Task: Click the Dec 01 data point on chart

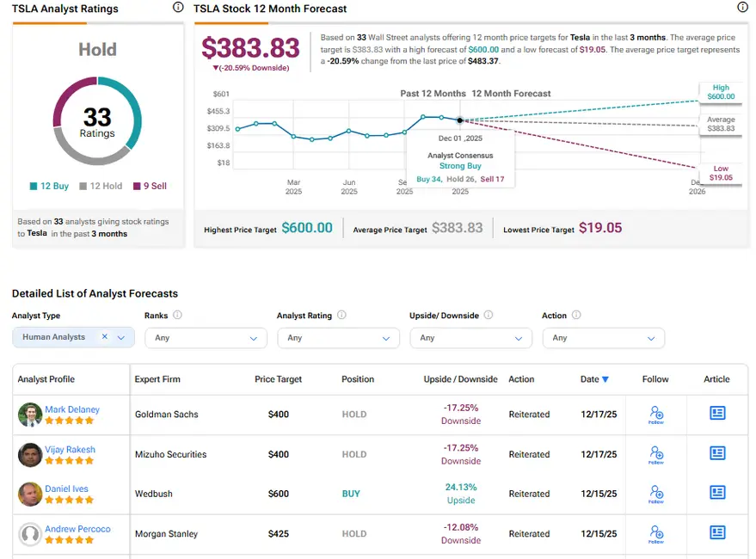Action: tap(460, 120)
